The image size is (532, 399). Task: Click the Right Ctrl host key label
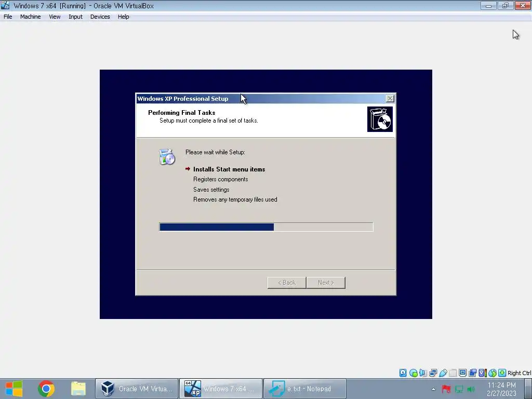click(520, 373)
